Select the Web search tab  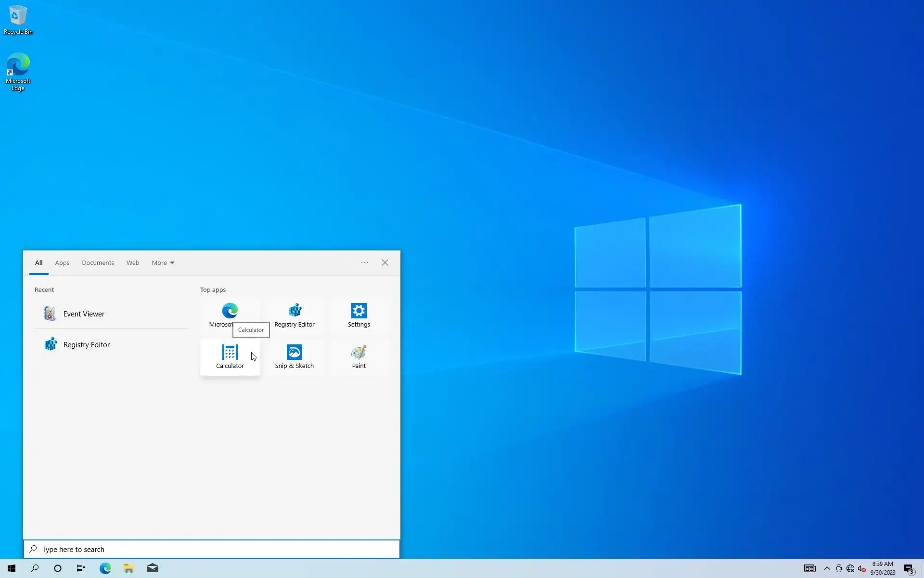[x=133, y=263]
